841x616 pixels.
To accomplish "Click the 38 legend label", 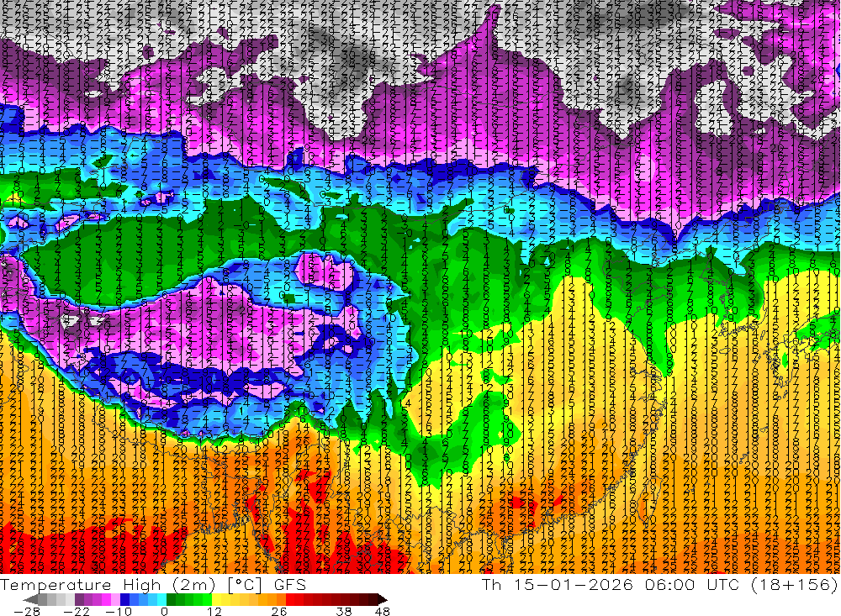I will point(344,611).
